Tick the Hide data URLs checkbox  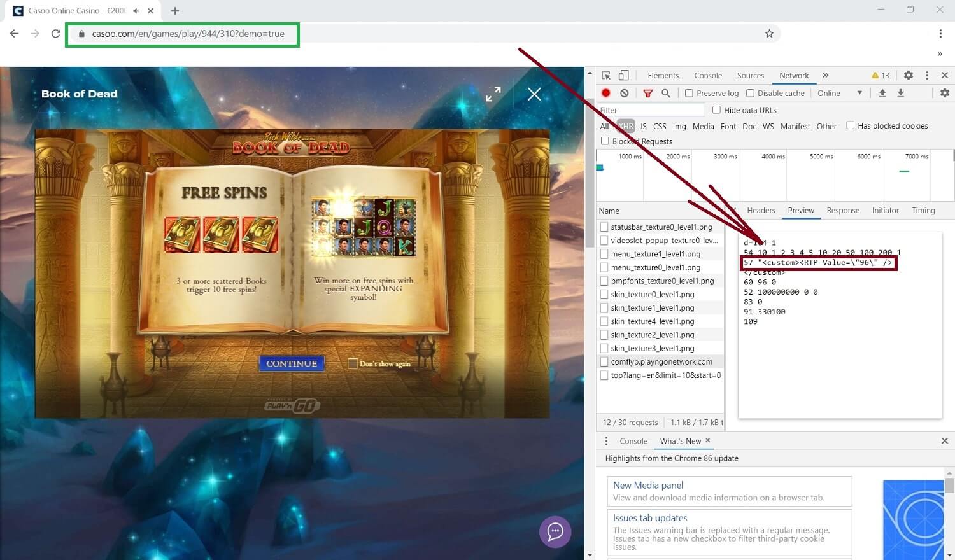point(716,110)
